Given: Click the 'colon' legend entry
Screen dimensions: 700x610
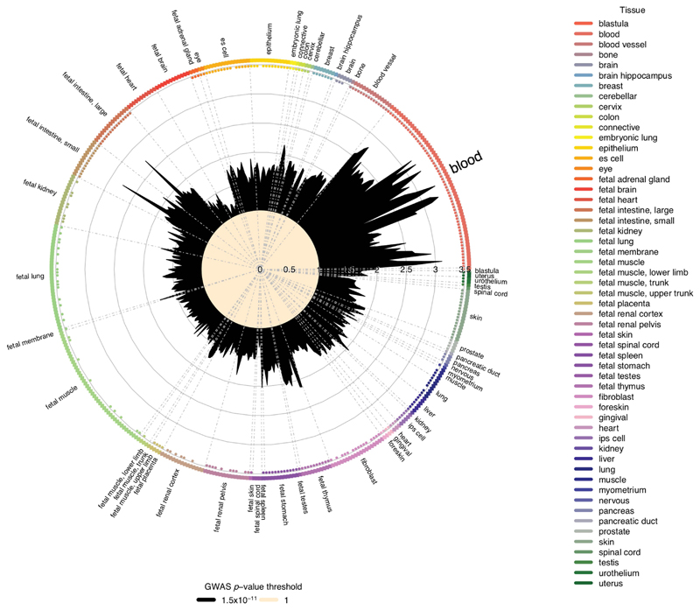Looking at the screenshot, I should pyautogui.click(x=609, y=117).
